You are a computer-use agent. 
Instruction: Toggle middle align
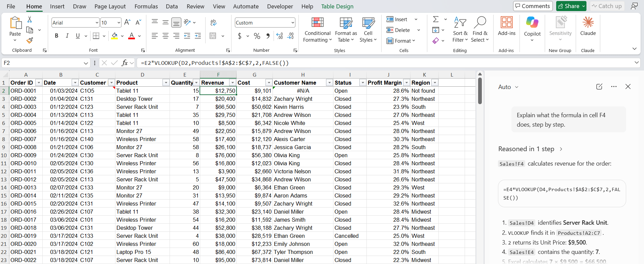(x=166, y=23)
